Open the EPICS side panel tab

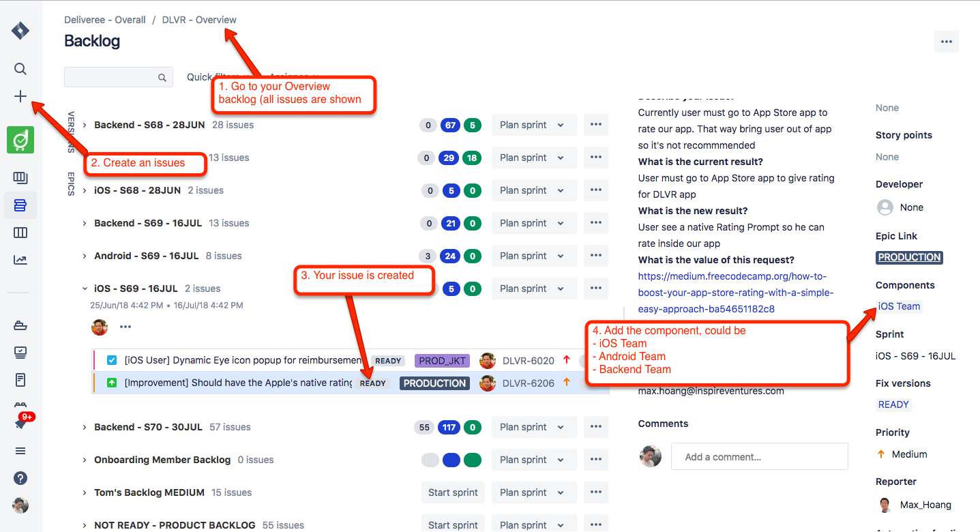click(70, 183)
